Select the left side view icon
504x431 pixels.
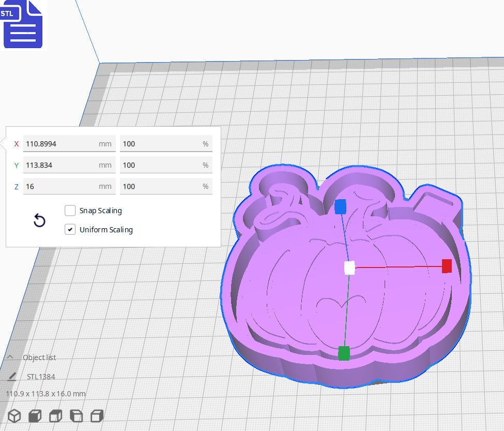[x=75, y=415]
